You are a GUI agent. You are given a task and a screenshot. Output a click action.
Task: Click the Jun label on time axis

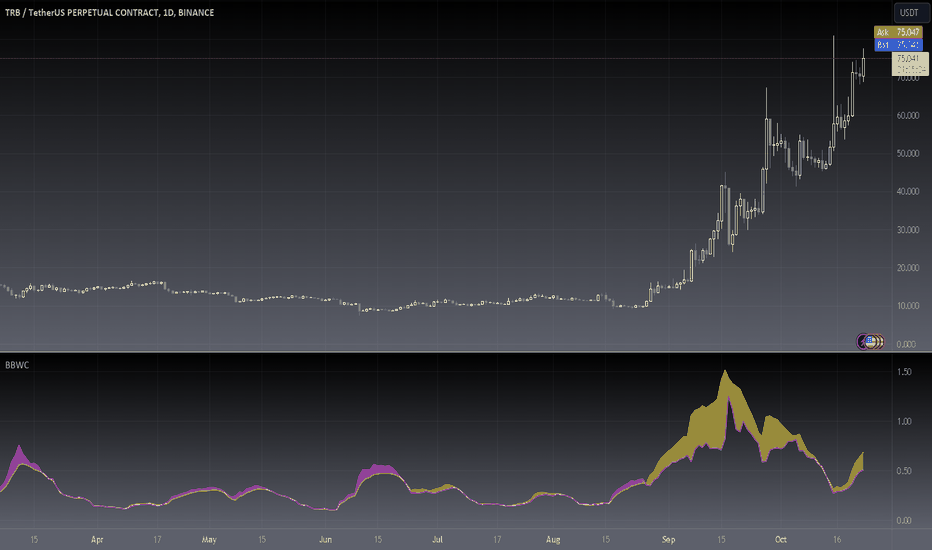[325, 539]
